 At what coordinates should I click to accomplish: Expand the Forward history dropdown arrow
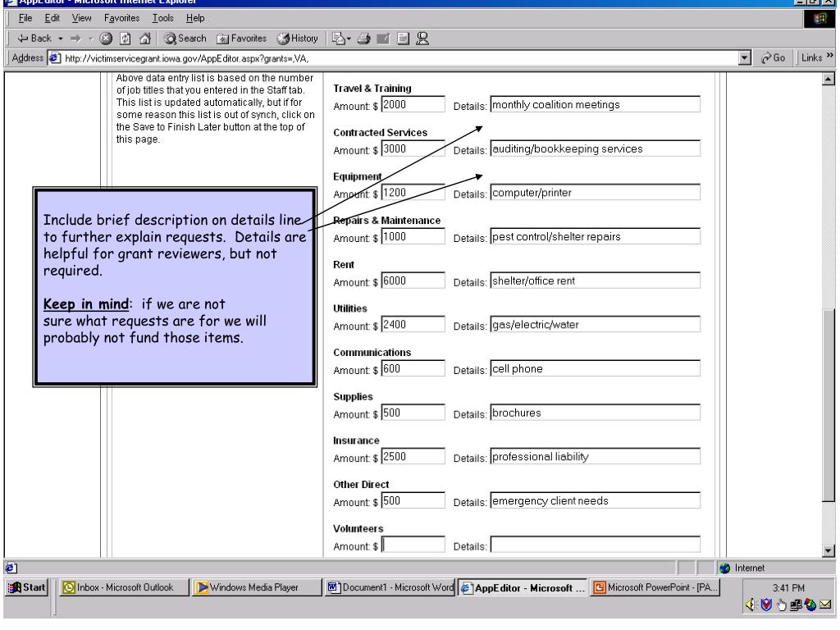coord(90,39)
